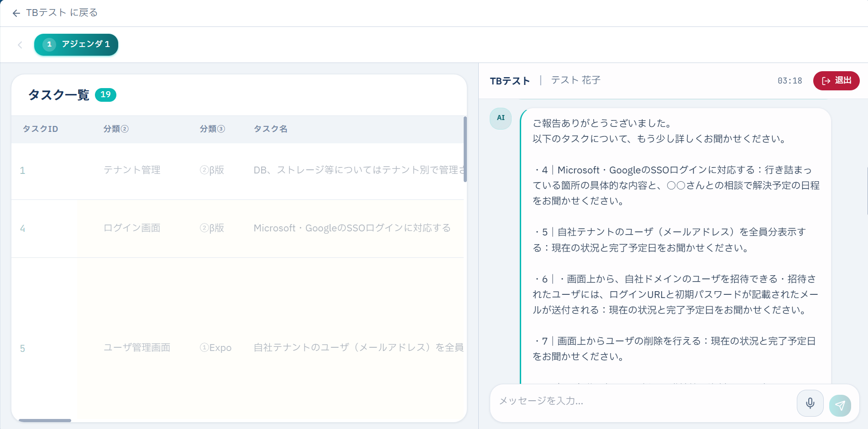The image size is (868, 429).
Task: Activate the microphone voice input icon
Action: click(810, 403)
